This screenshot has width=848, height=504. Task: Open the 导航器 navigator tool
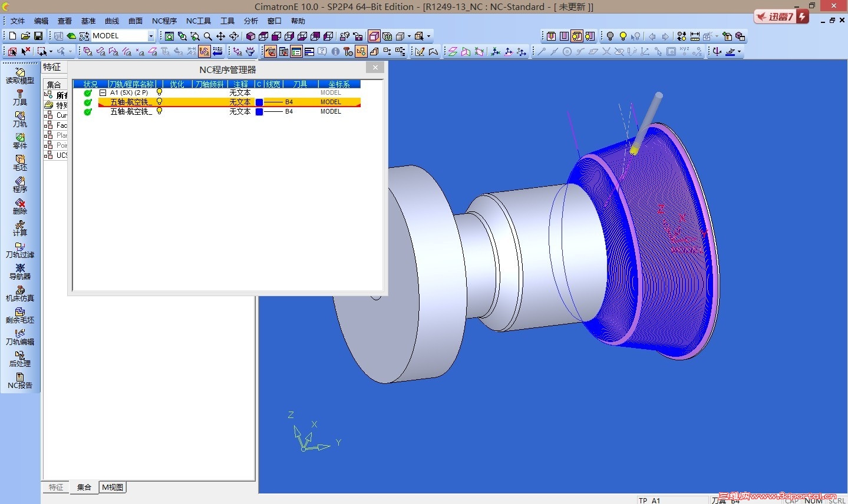click(20, 272)
